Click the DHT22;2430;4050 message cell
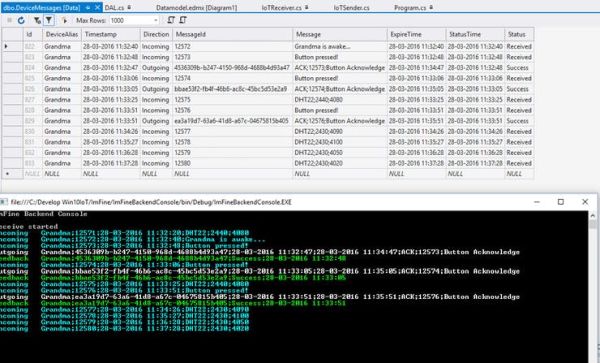Image resolution: width=600 pixels, height=363 pixels. [340, 153]
